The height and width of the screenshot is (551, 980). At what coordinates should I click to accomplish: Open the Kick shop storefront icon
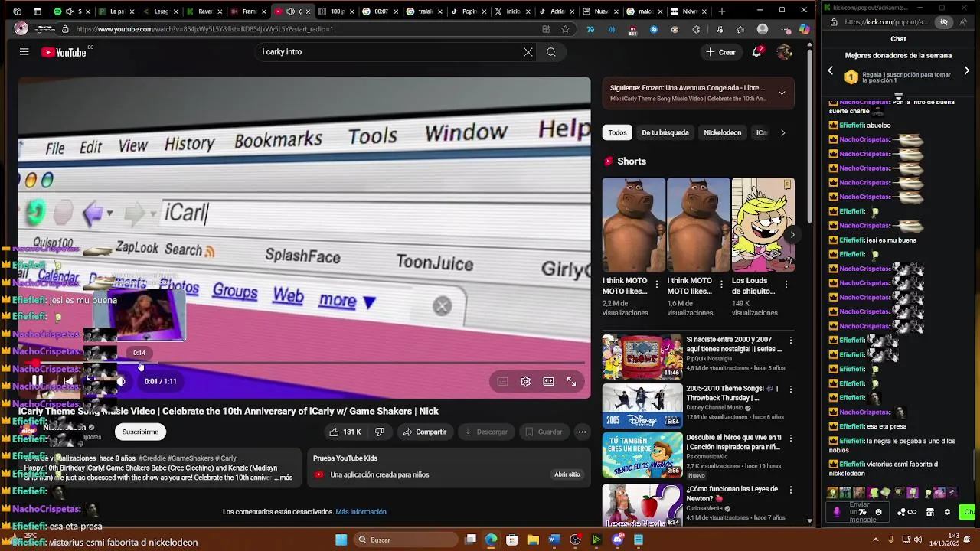coord(930,512)
